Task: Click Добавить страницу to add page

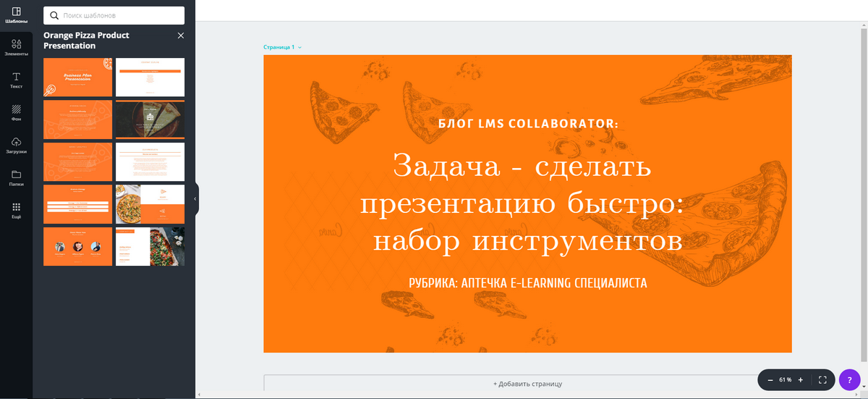Action: (527, 384)
